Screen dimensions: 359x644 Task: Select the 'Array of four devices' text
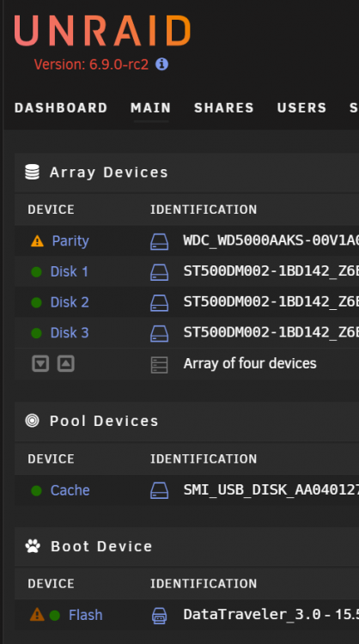pos(250,363)
